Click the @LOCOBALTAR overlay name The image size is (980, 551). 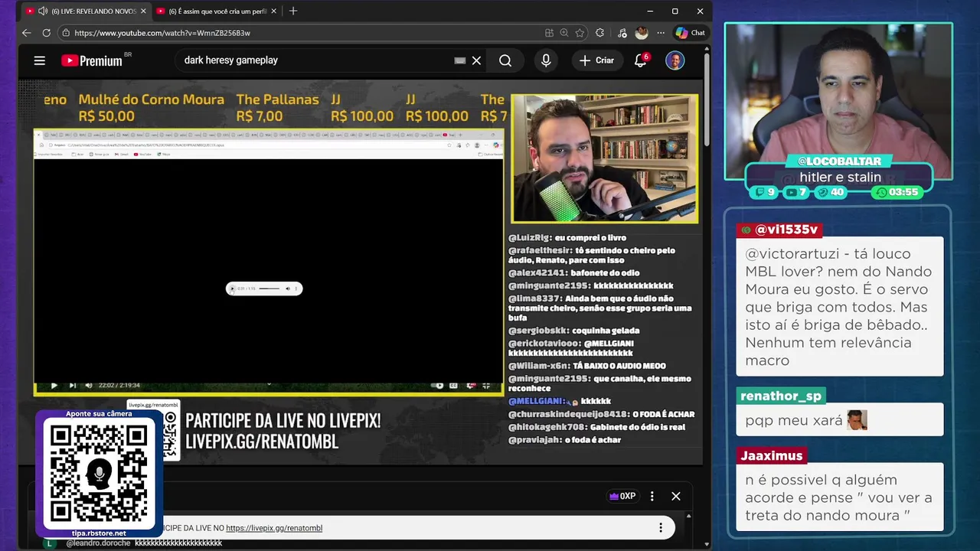[x=840, y=161]
